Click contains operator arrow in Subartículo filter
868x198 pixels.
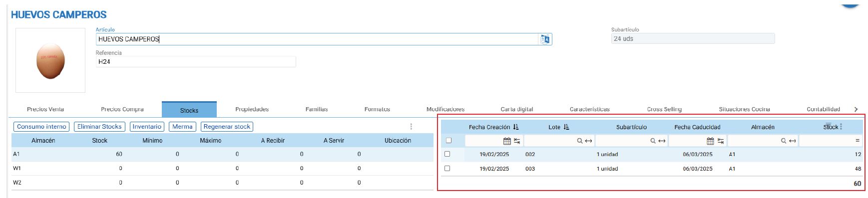[x=662, y=141]
